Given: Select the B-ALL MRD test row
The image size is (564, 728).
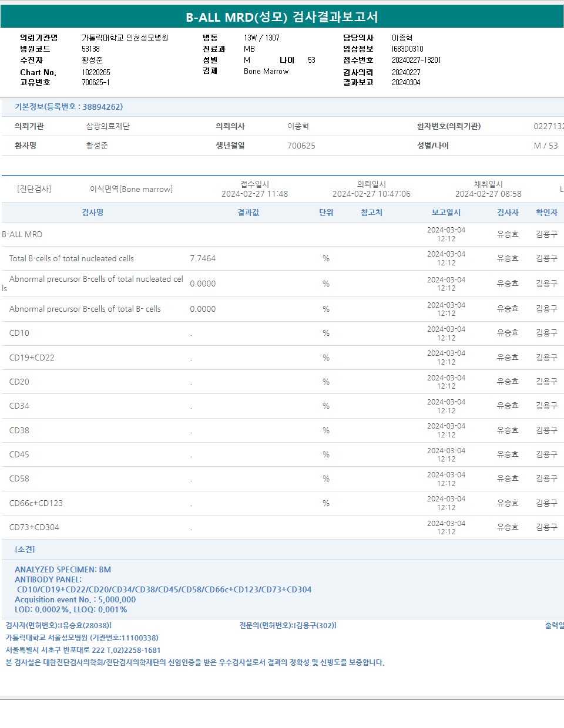Looking at the screenshot, I should pyautogui.click(x=22, y=234).
